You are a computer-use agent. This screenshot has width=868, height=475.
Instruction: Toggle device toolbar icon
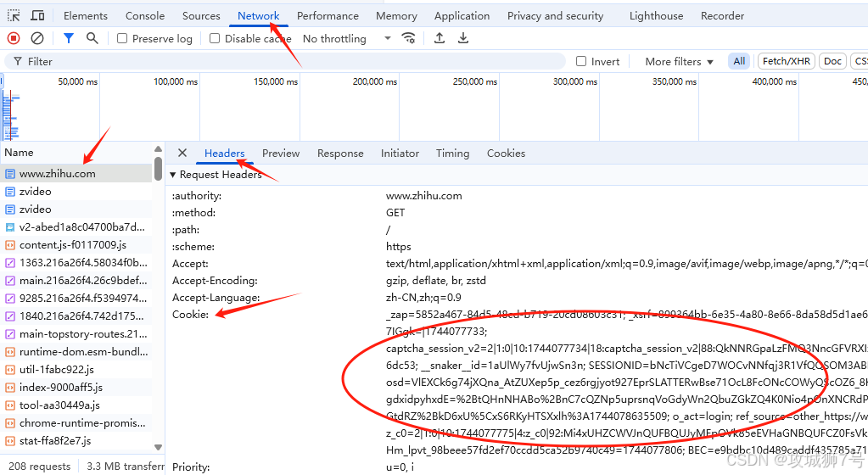pyautogui.click(x=37, y=15)
